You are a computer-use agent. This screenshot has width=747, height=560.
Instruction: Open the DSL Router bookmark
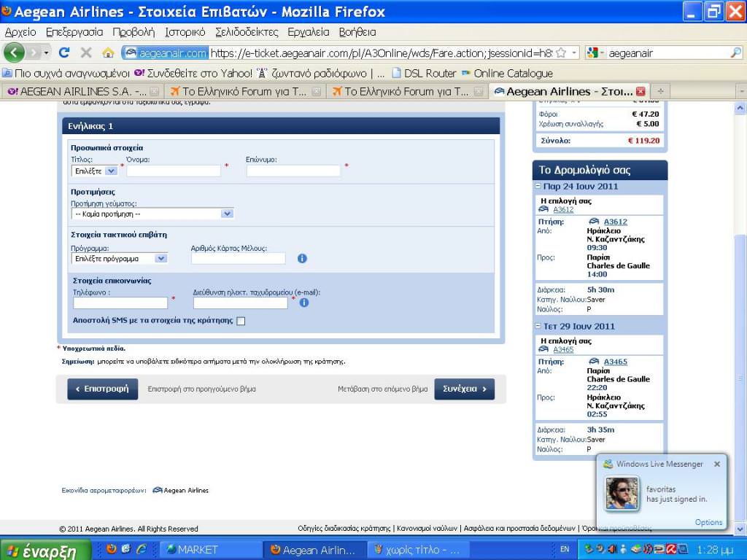click(x=424, y=74)
